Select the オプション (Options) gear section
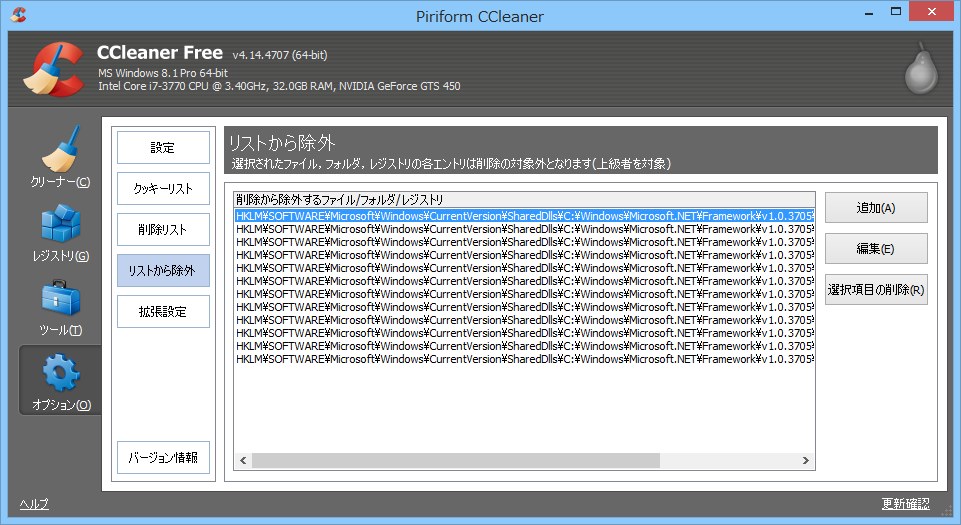Viewport: 961px width, 525px height. [x=60, y=380]
